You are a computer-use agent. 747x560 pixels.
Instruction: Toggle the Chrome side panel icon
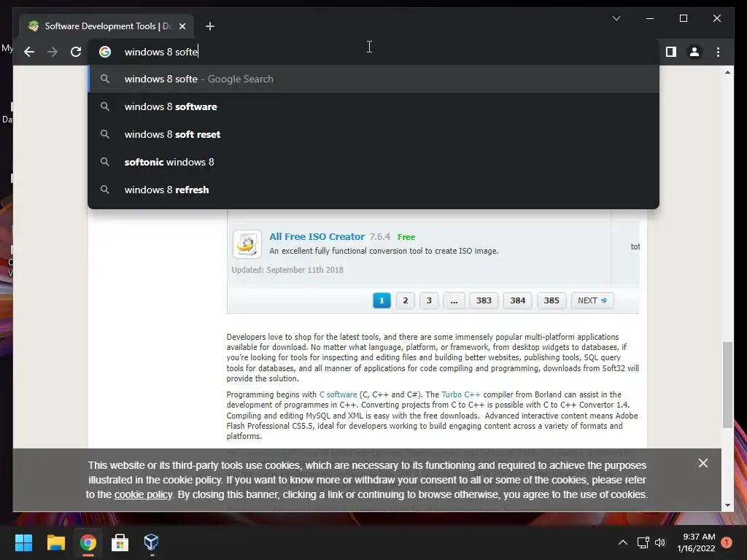[x=671, y=52]
